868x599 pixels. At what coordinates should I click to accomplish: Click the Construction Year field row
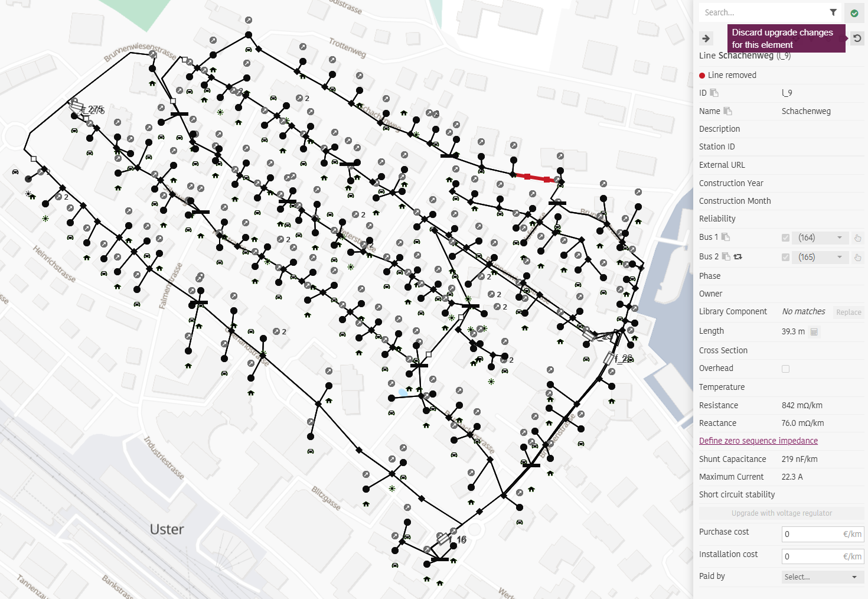click(782, 183)
